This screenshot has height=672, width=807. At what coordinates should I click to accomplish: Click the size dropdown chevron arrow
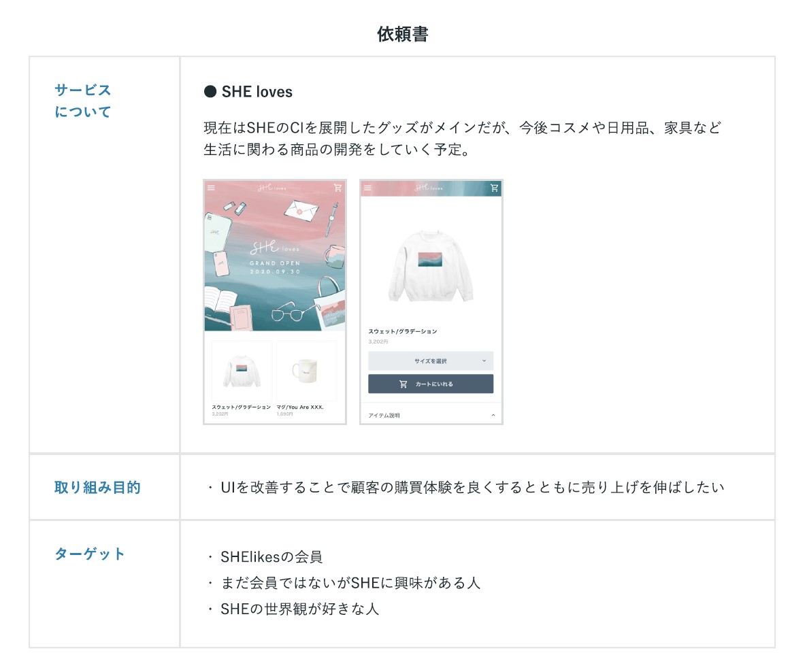(484, 360)
